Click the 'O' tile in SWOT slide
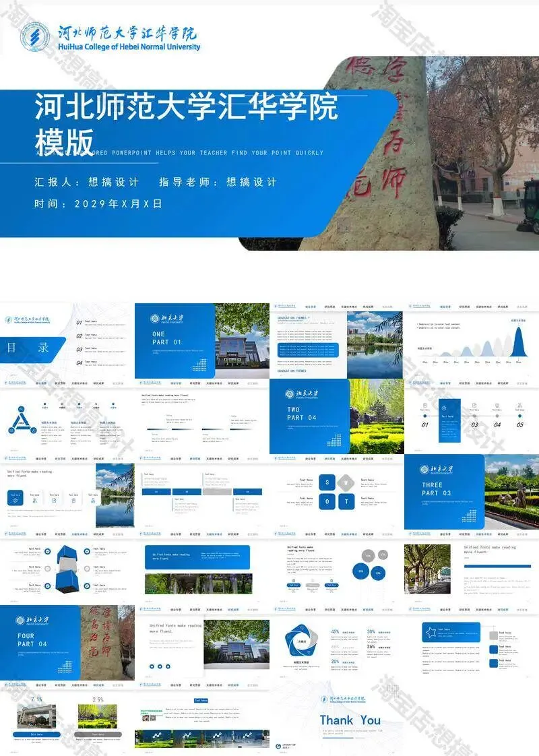 click(x=327, y=501)
